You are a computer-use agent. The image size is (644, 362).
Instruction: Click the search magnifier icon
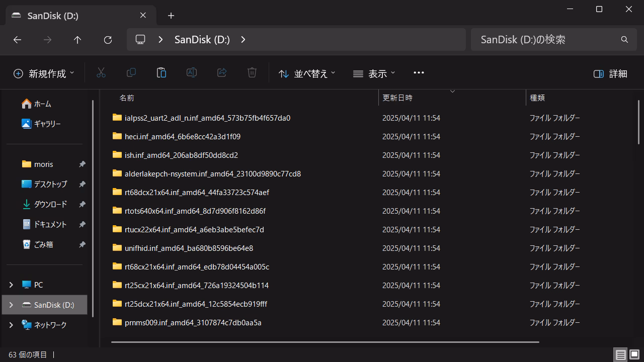[624, 40]
